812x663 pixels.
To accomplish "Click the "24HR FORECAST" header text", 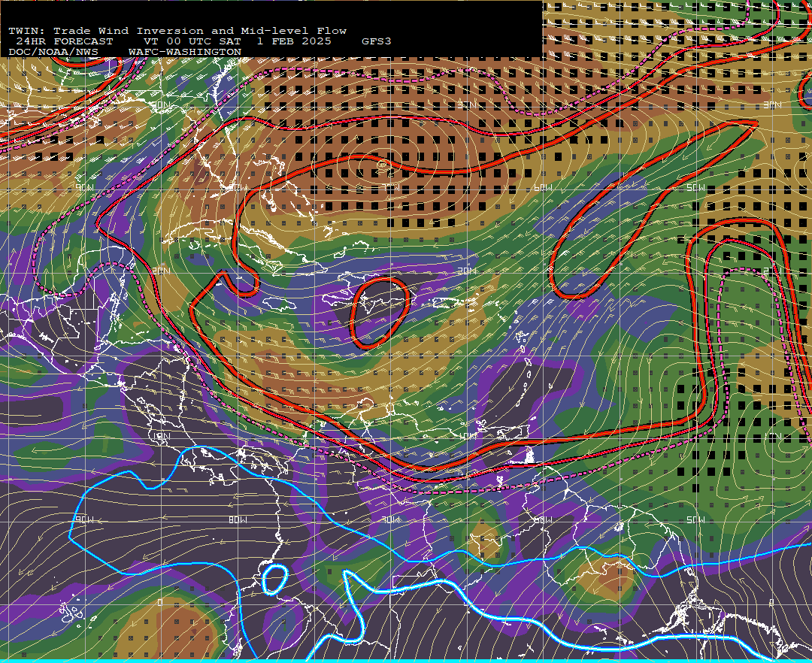I will (64, 41).
